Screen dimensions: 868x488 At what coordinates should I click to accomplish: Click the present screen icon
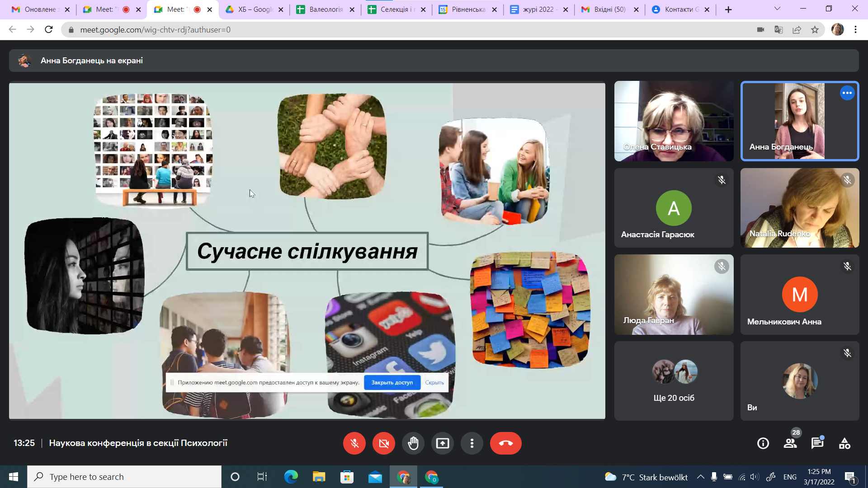pos(442,443)
